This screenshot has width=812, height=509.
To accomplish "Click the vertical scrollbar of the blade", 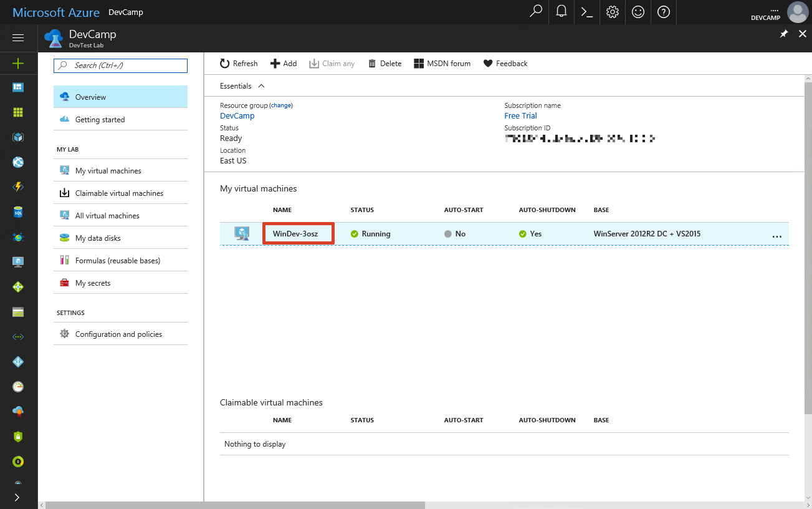I will (808, 247).
